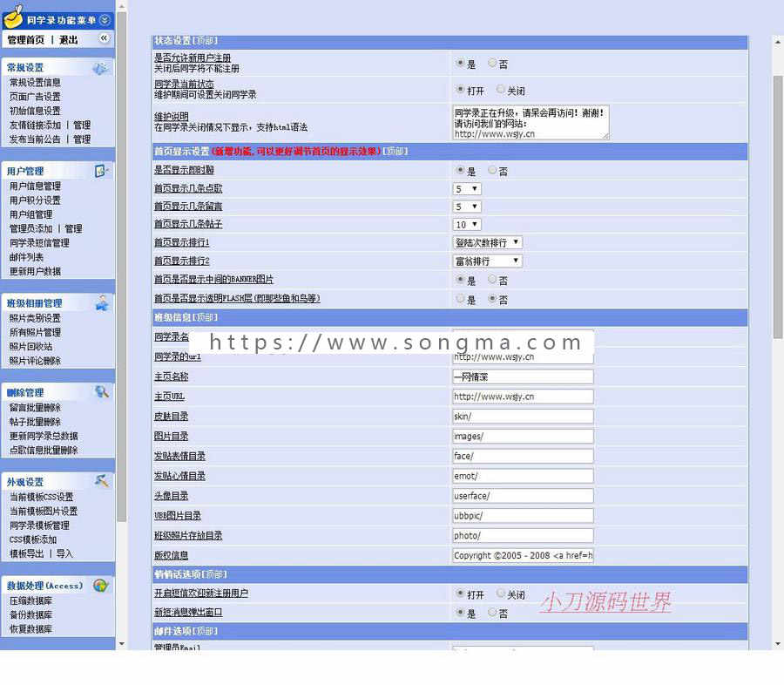Collapse the sidebar with the « icon

tap(105, 39)
